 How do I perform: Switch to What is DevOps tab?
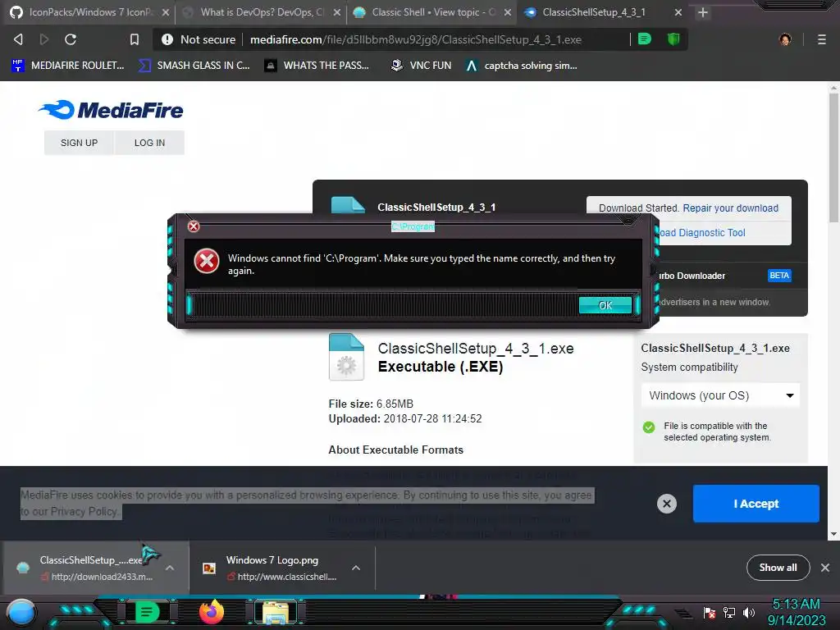(262, 12)
